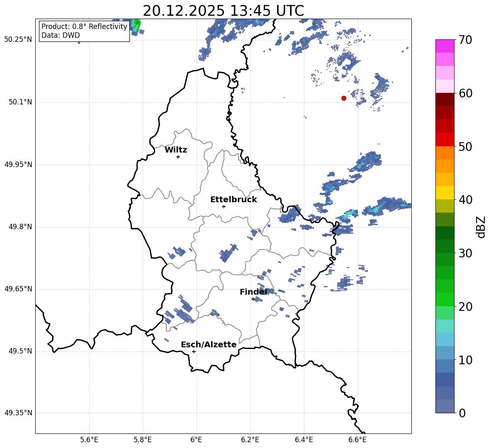Click the 5.8°E longitude label
The image size is (491, 448).
tap(143, 440)
